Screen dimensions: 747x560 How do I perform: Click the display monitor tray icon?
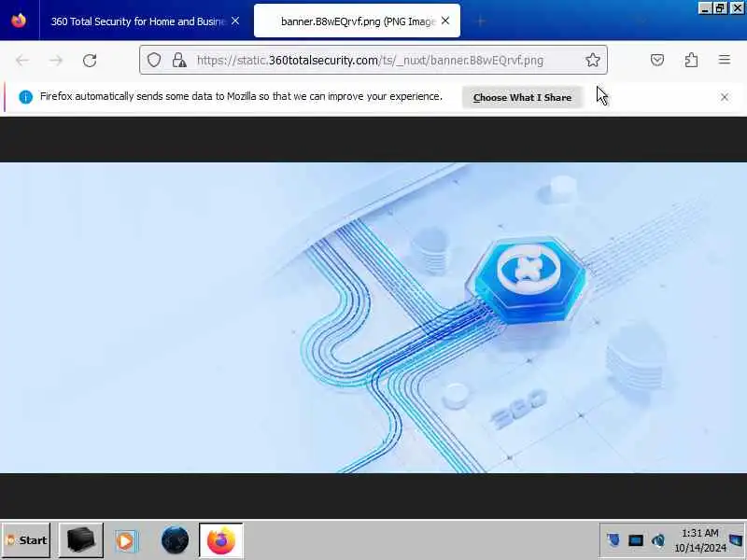tap(636, 540)
